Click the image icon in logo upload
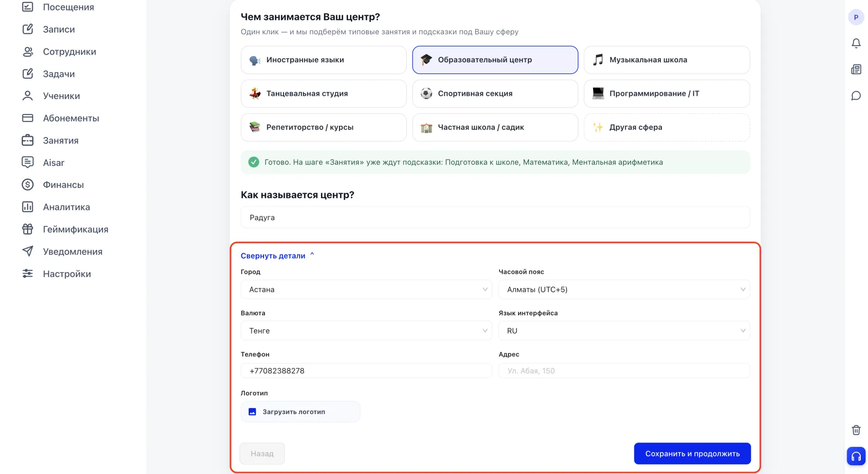 [x=252, y=412]
